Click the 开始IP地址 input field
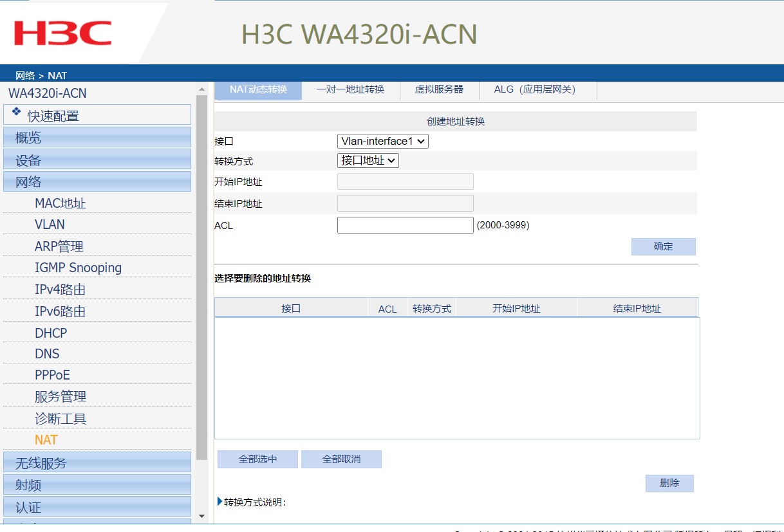This screenshot has width=784, height=532. click(406, 181)
